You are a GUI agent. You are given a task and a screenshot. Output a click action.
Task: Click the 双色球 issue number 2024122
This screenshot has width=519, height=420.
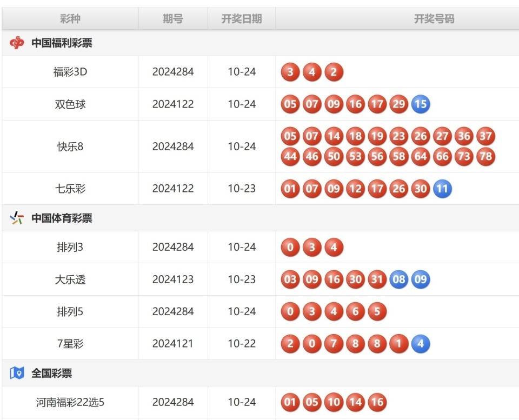click(x=173, y=104)
